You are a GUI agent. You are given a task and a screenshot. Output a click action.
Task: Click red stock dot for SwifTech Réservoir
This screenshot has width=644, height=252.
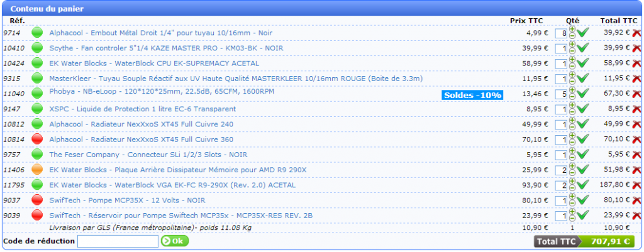(37, 216)
